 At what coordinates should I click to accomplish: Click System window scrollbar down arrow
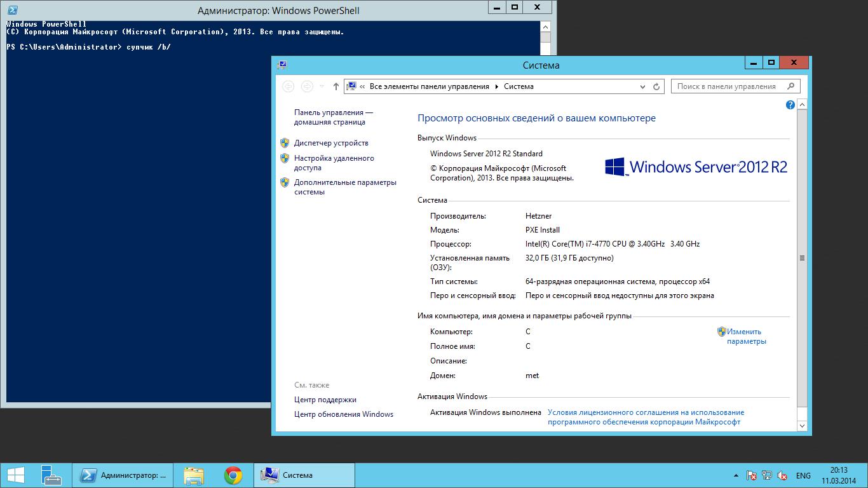pos(802,426)
